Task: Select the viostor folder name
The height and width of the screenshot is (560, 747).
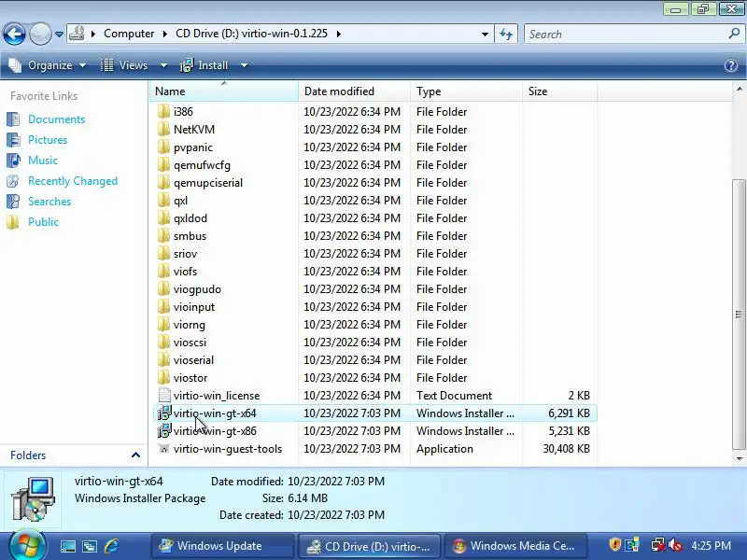Action: pos(190,378)
